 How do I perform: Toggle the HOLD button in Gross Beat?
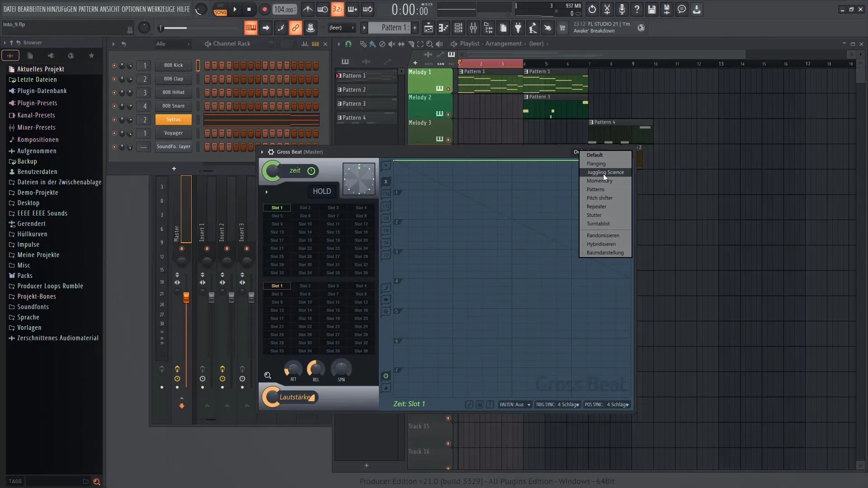point(321,191)
